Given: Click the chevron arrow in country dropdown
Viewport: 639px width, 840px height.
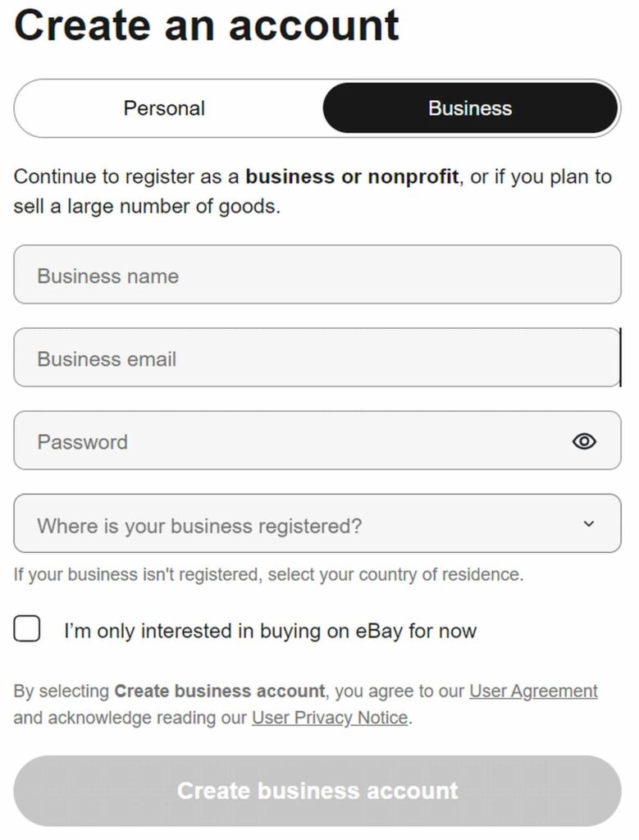Looking at the screenshot, I should pyautogui.click(x=588, y=524).
